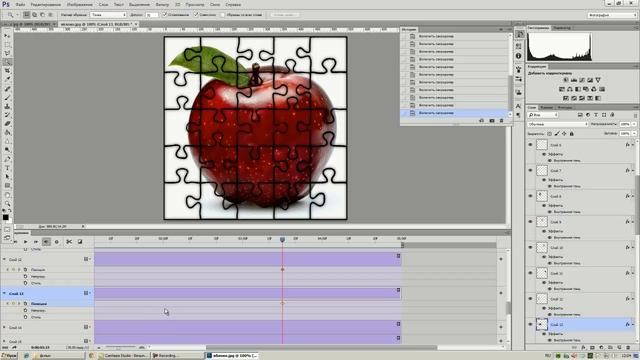Add keyframe on Слой 13 position row
Image resolution: width=640 pixels, height=360 pixels.
pyautogui.click(x=13, y=304)
